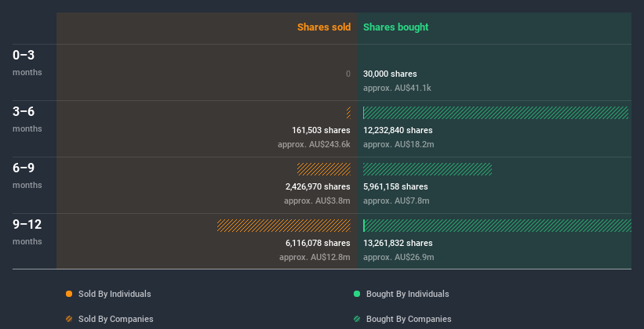
Task: Click the zero shares sold value in 0–3 months
Action: (x=348, y=74)
